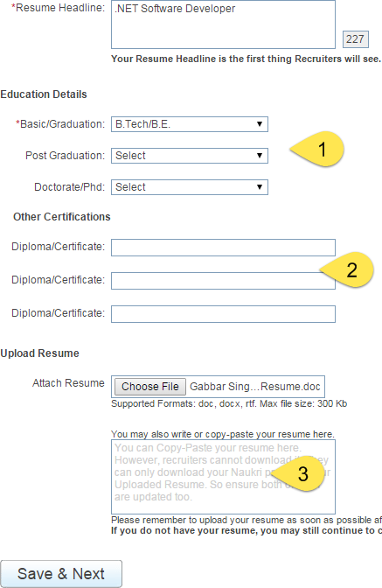The width and height of the screenshot is (382, 588).
Task: Click the yellow callout marker numbered 3
Action: [298, 473]
